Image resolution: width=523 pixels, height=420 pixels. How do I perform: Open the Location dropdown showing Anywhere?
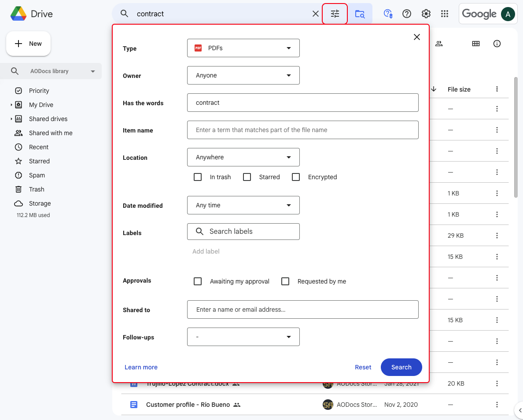(x=243, y=157)
